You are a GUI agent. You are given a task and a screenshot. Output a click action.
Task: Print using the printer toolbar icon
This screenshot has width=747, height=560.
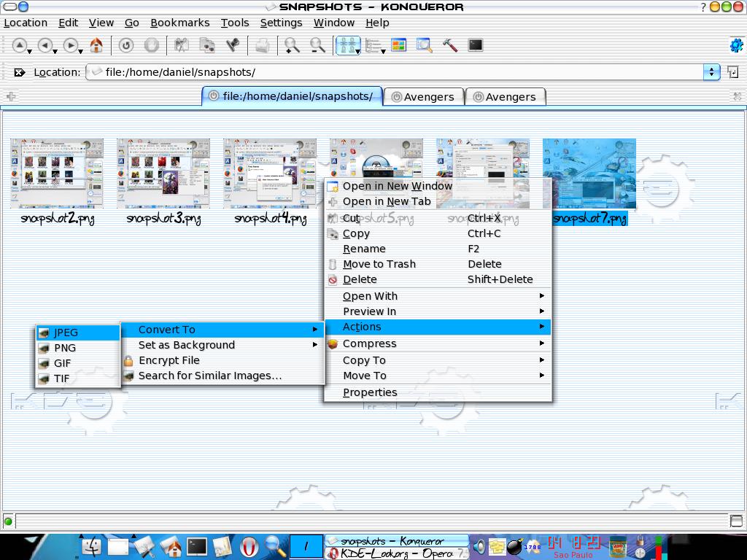pos(262,45)
